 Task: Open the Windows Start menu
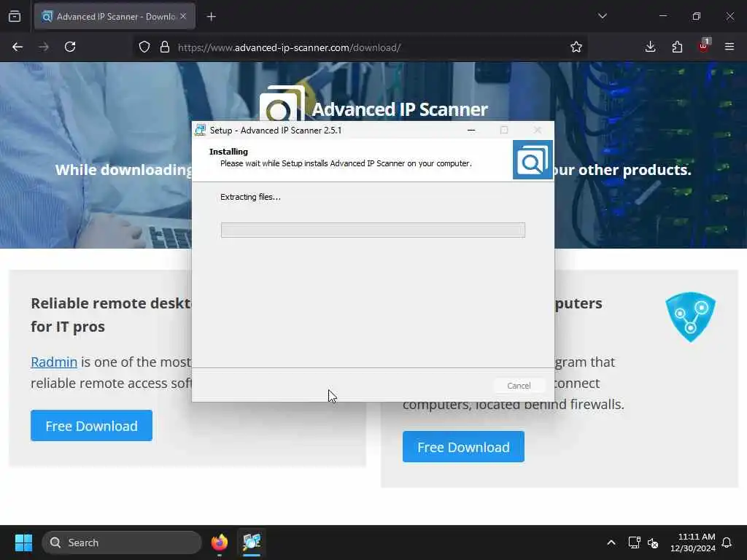[x=23, y=542]
